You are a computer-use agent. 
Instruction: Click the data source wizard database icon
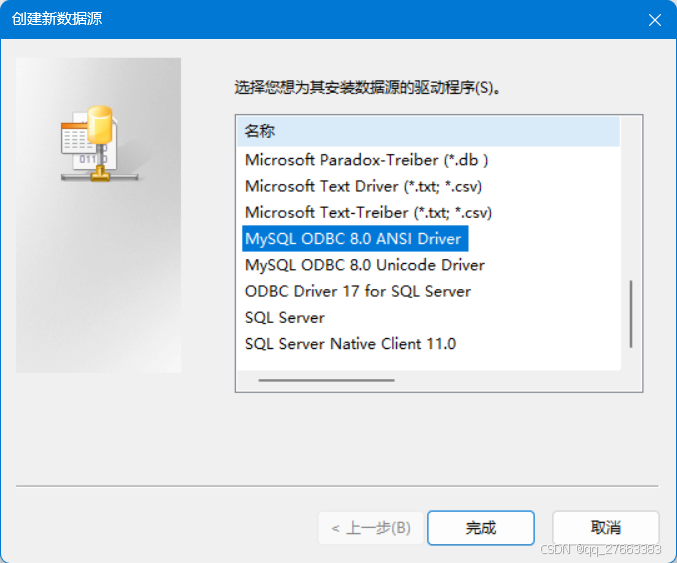99,143
